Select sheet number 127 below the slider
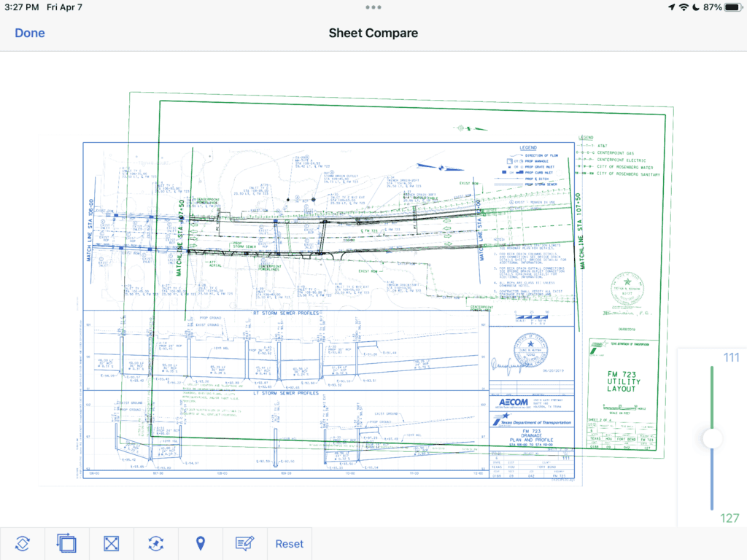747x560 pixels. point(728,518)
